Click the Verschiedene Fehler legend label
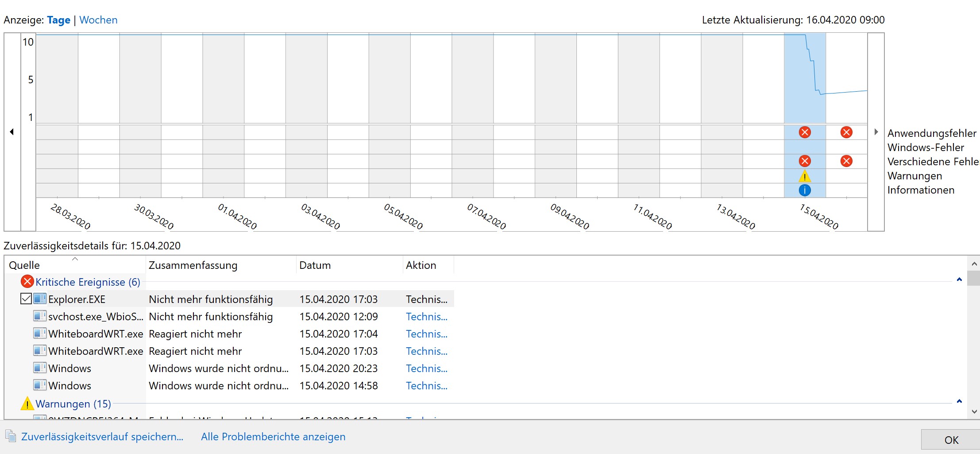Viewport: 980px width, 454px height. click(x=934, y=162)
